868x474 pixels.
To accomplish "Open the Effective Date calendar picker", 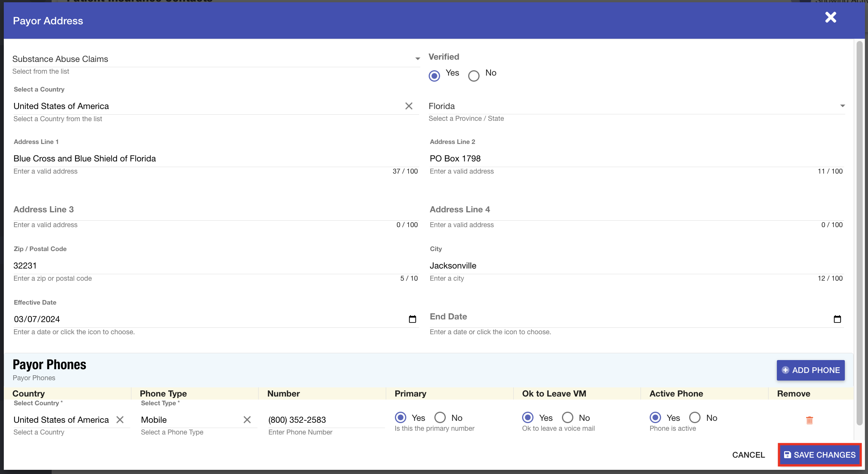I will [412, 319].
